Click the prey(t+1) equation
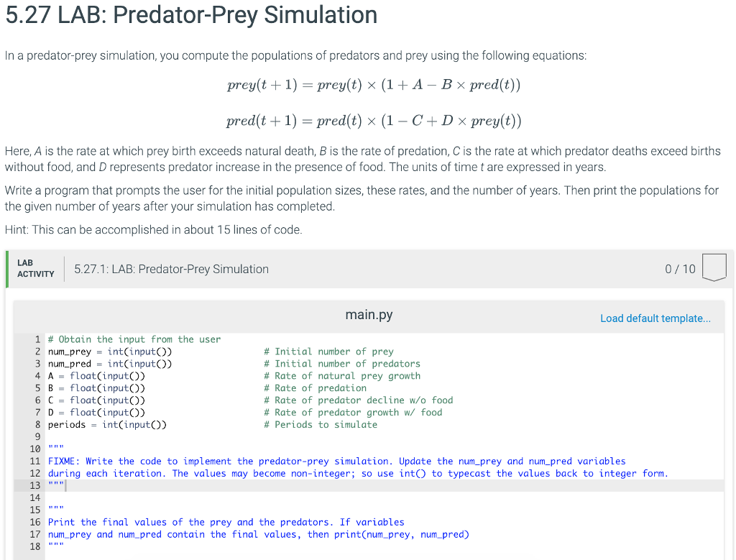Image resolution: width=736 pixels, height=560 pixels. point(374,84)
